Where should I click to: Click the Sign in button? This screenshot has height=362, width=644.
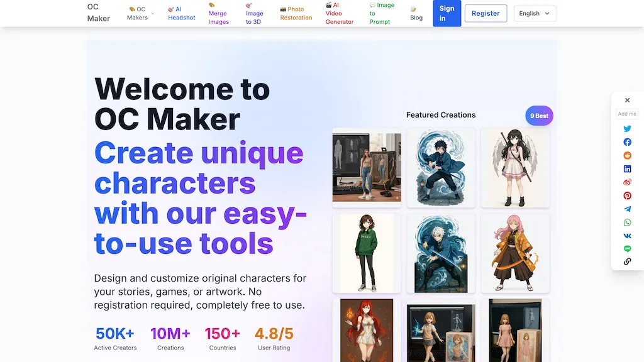coord(447,13)
